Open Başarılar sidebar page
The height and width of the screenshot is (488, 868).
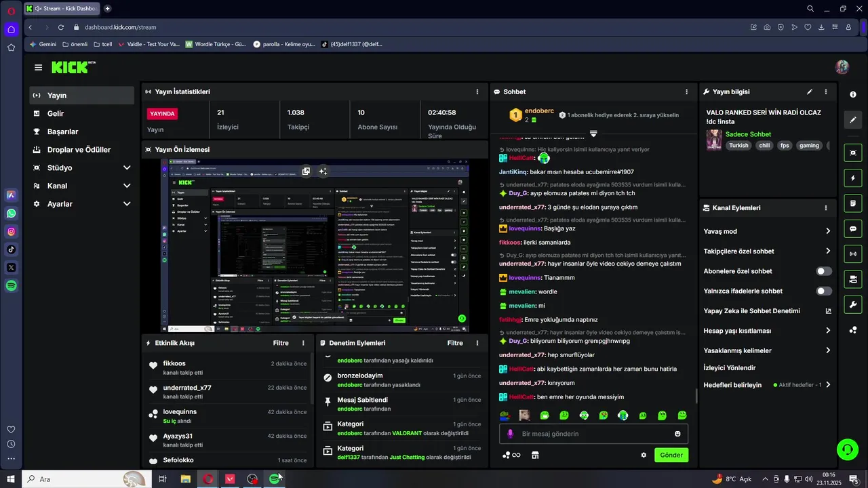[x=81, y=131]
